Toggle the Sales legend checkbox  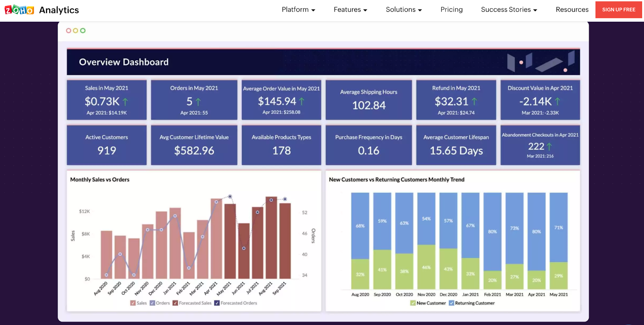tap(133, 303)
